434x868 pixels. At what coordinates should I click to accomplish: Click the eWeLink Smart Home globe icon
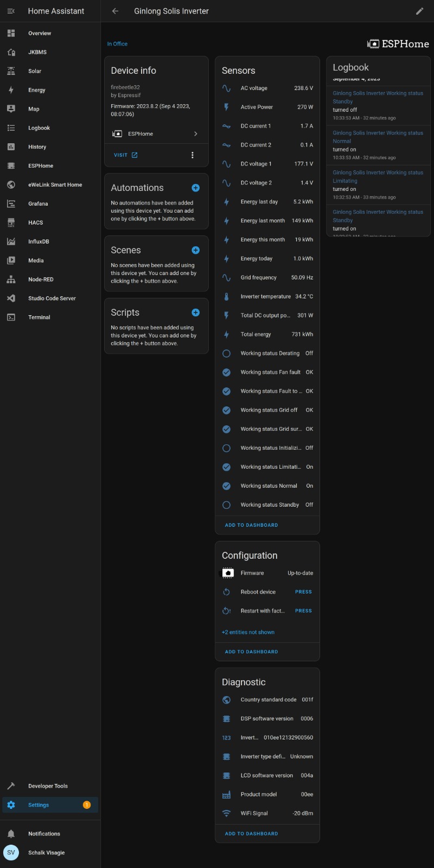point(11,184)
